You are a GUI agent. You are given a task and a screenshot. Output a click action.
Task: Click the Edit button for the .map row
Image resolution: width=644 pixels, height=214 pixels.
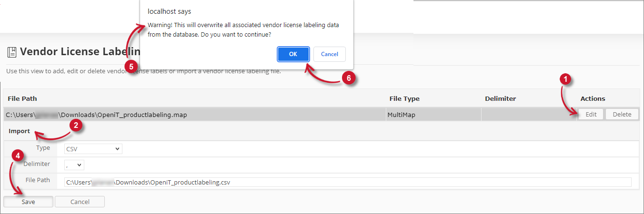point(591,114)
